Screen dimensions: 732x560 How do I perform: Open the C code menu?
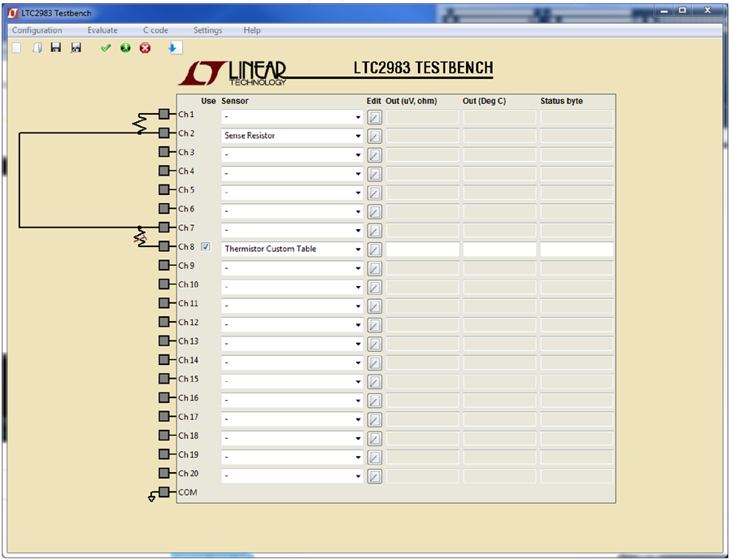pyautogui.click(x=155, y=30)
